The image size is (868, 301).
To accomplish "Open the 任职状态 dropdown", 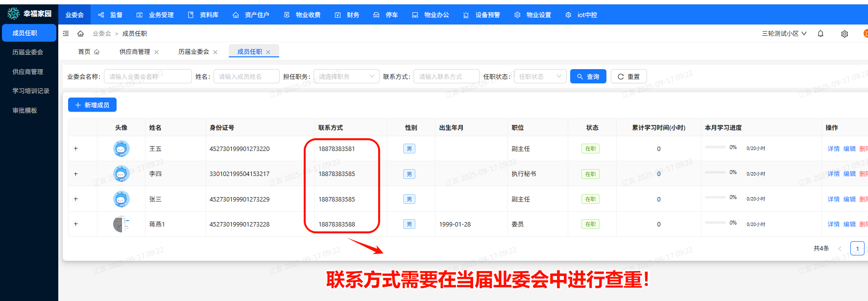I will coord(540,76).
